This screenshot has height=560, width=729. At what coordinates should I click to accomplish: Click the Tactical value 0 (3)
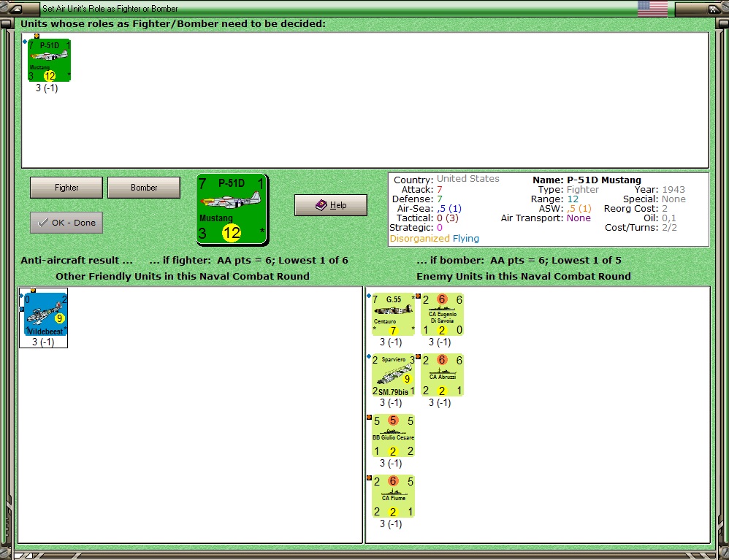(447, 218)
